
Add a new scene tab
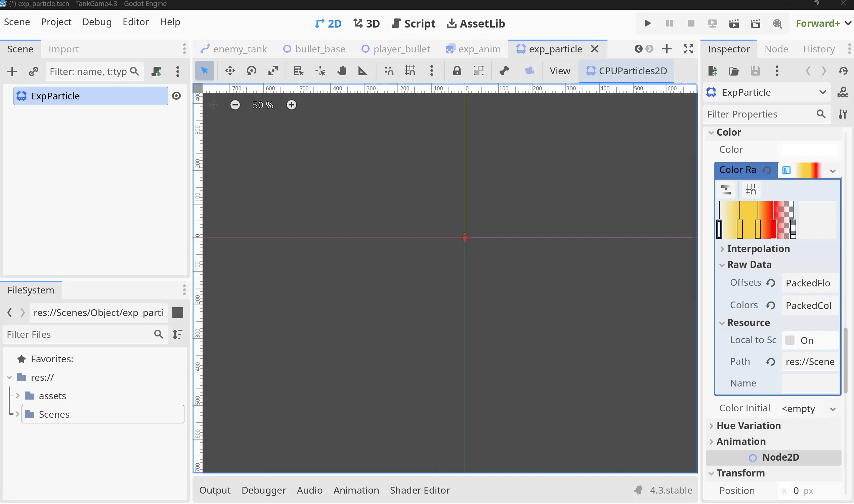[667, 49]
